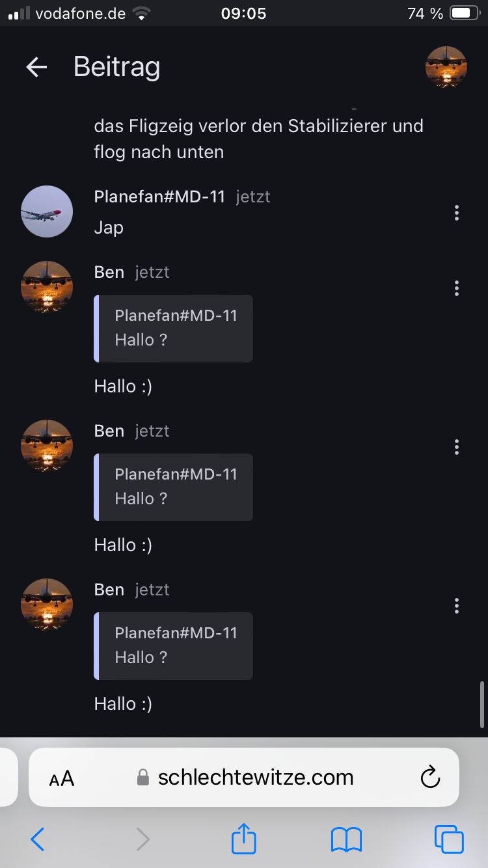This screenshot has height=868, width=488.
Task: Tap the quoted Hallo ? block in last reply
Action: 174,645
